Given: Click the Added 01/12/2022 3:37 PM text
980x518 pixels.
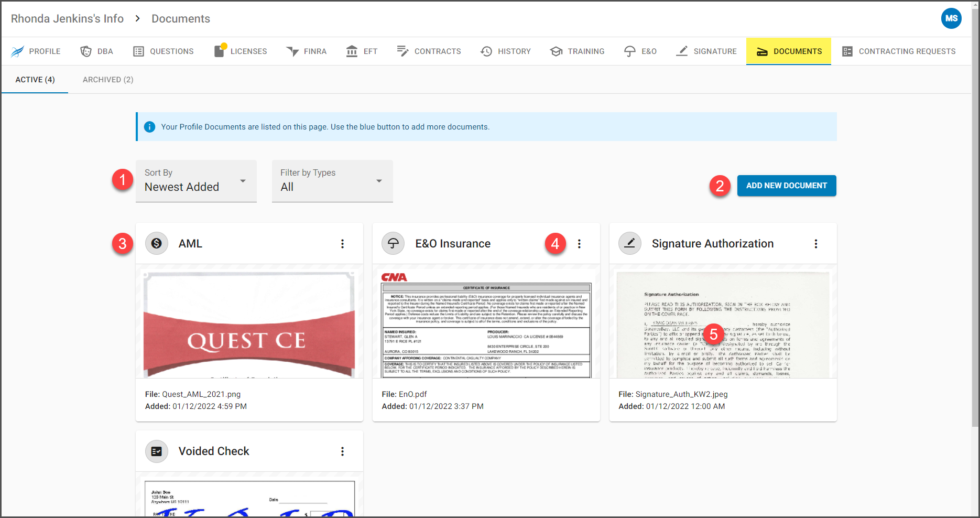Looking at the screenshot, I should coord(433,406).
